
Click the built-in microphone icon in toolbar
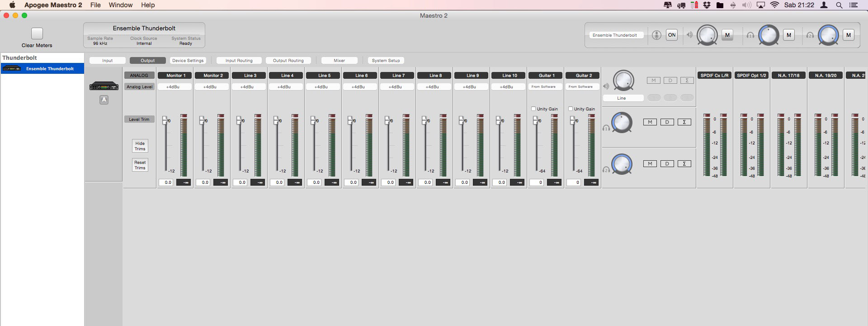[656, 35]
